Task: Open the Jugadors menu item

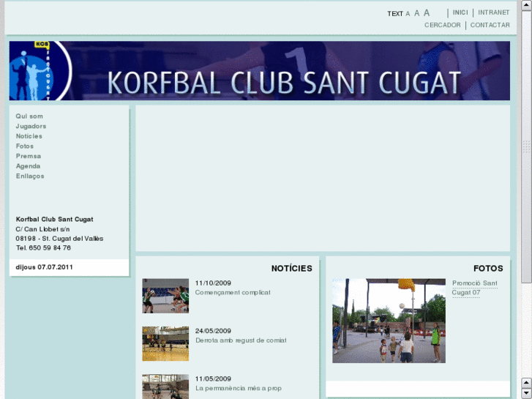Action: tap(31, 127)
